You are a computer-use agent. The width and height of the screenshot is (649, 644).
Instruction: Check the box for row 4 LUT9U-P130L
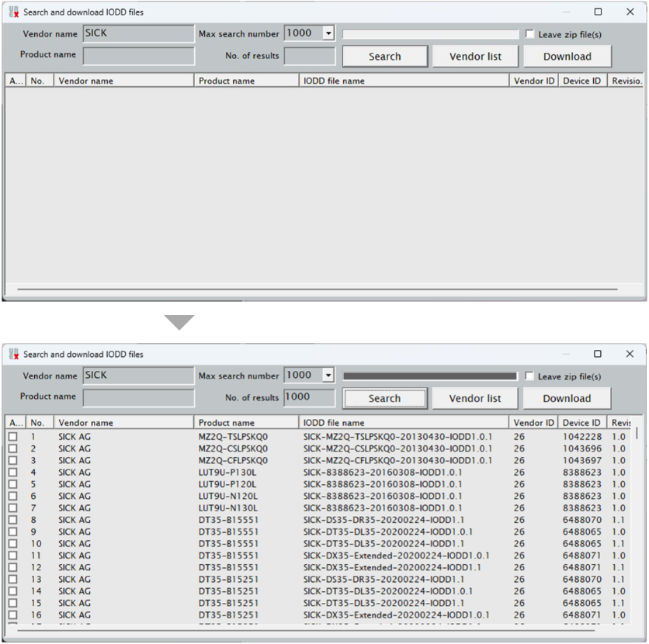point(13,472)
